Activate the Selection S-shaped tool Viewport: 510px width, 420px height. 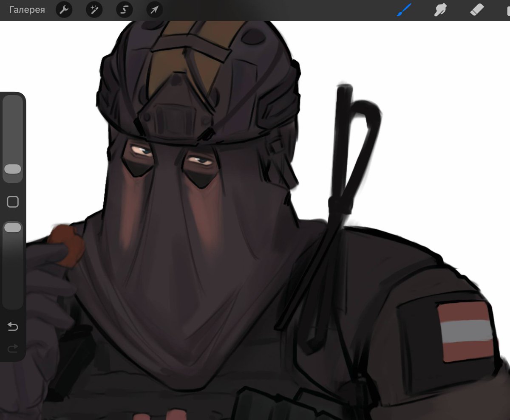click(x=125, y=10)
